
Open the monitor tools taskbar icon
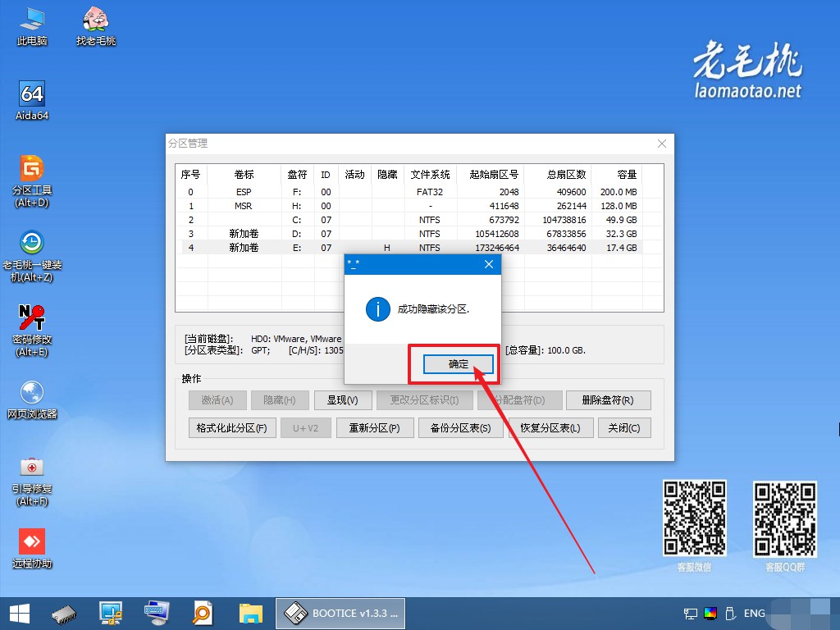[x=111, y=614]
